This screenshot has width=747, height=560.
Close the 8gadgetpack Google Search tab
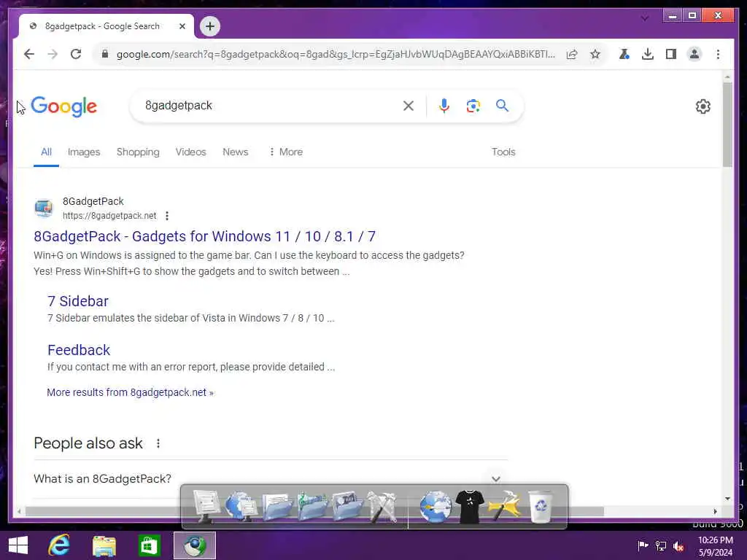coord(182,26)
